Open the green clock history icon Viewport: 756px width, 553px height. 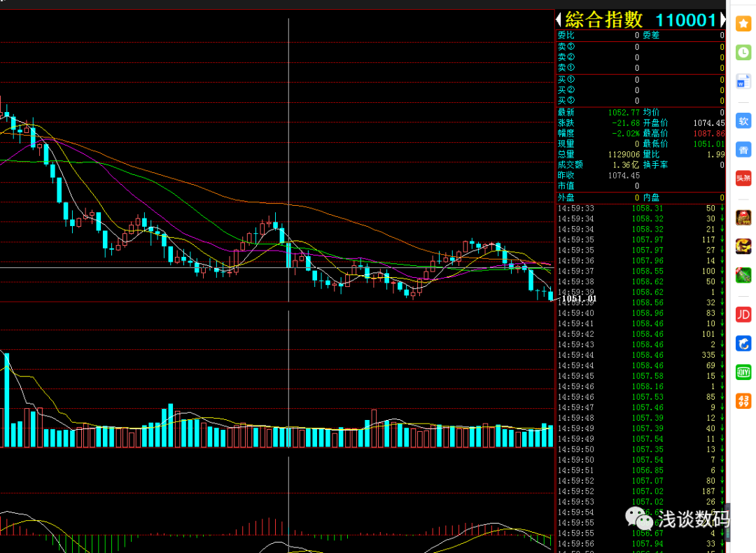pos(743,52)
